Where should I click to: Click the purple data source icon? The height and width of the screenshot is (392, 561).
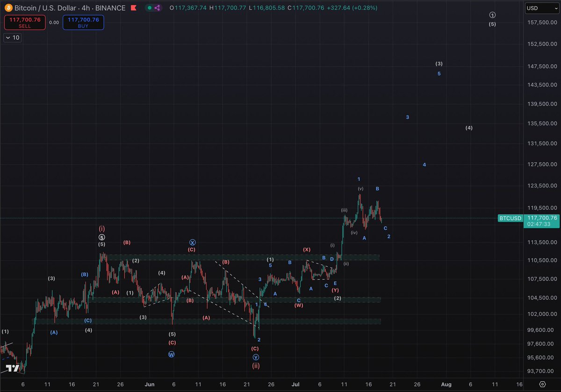158,8
